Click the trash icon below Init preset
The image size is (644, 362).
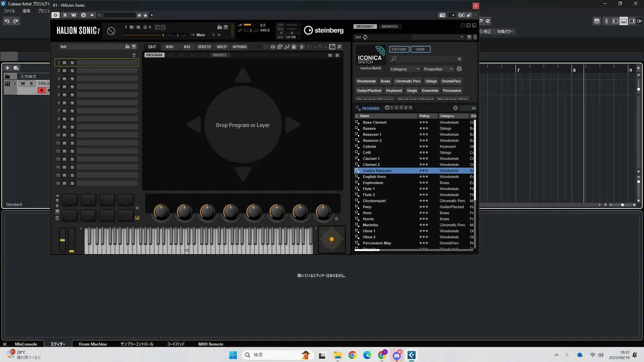pyautogui.click(x=134, y=55)
